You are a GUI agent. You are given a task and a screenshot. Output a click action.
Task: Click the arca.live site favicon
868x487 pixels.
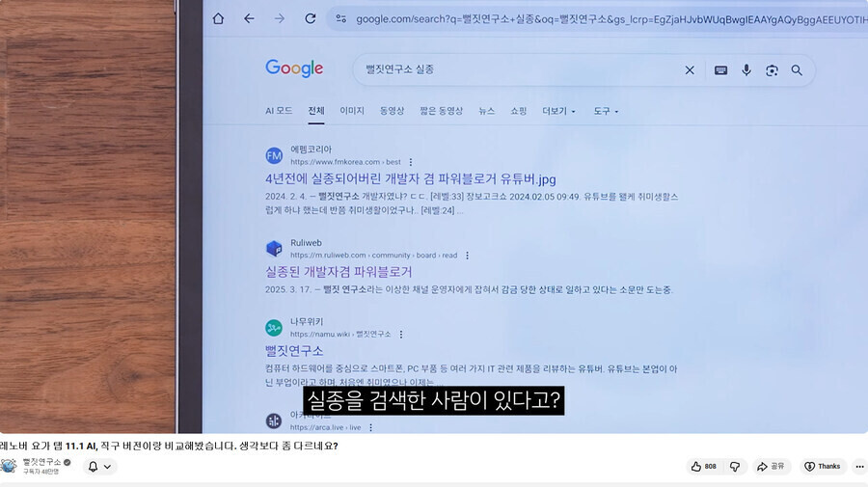[x=274, y=420]
